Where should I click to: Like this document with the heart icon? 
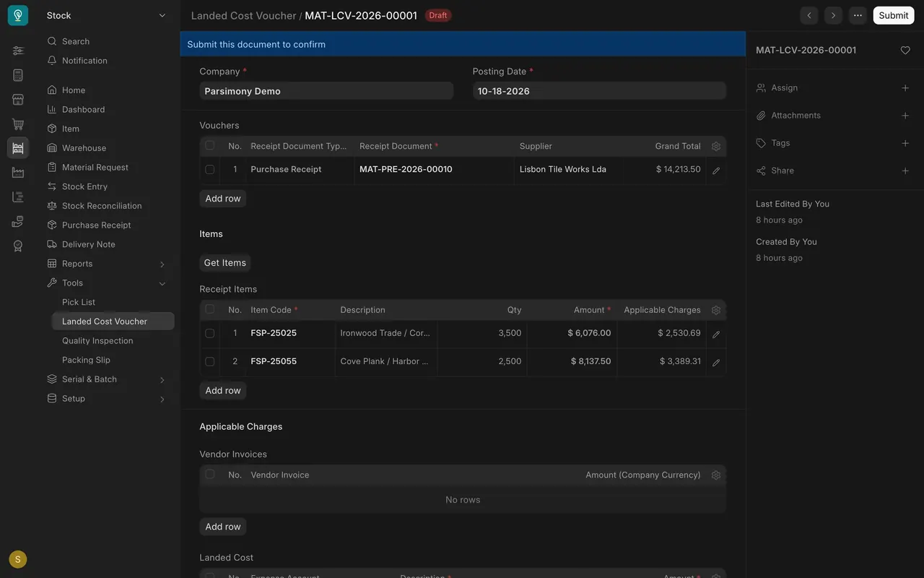pyautogui.click(x=905, y=51)
